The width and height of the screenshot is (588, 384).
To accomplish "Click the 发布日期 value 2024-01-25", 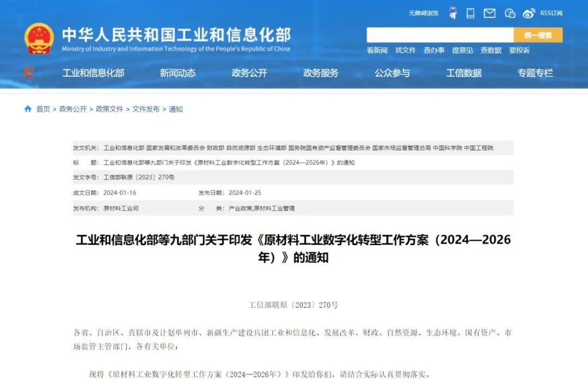I will pyautogui.click(x=245, y=193).
